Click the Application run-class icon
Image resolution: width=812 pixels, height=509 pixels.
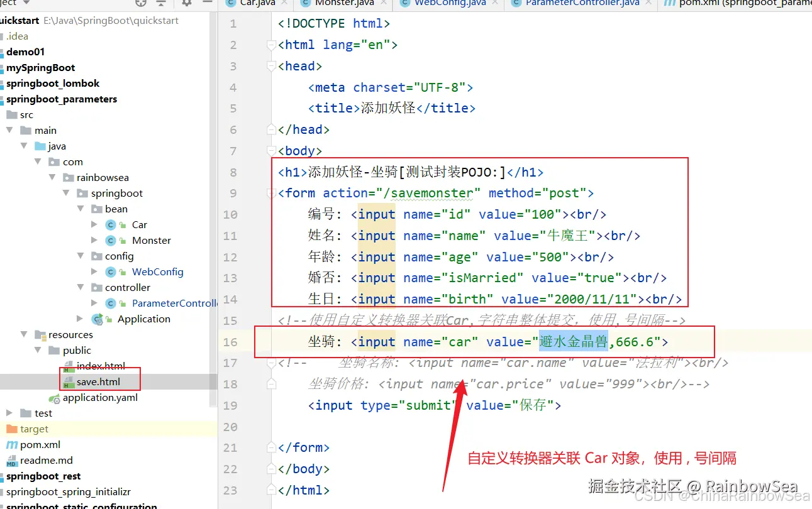pyautogui.click(x=97, y=319)
